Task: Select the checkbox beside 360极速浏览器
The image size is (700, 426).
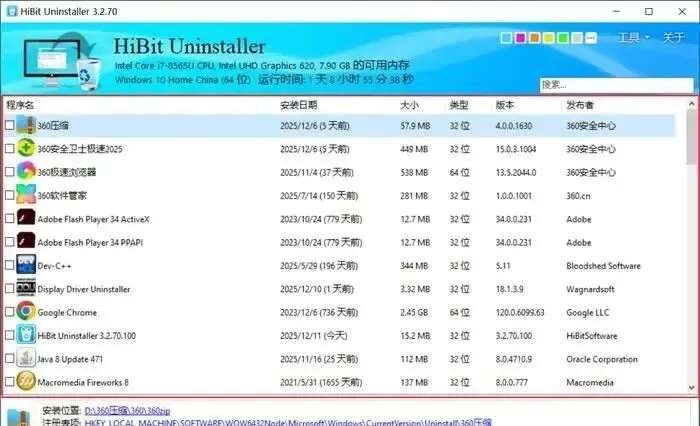Action: pos(9,171)
